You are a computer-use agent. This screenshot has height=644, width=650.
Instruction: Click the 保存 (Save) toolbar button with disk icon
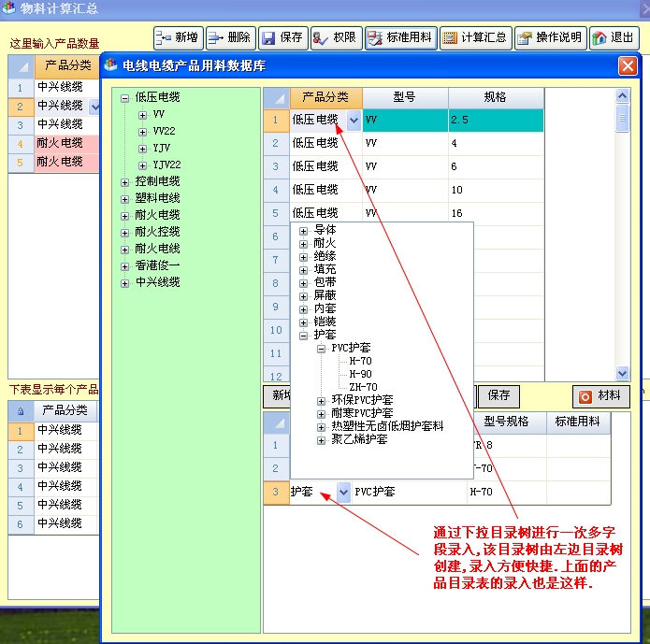pos(282,37)
